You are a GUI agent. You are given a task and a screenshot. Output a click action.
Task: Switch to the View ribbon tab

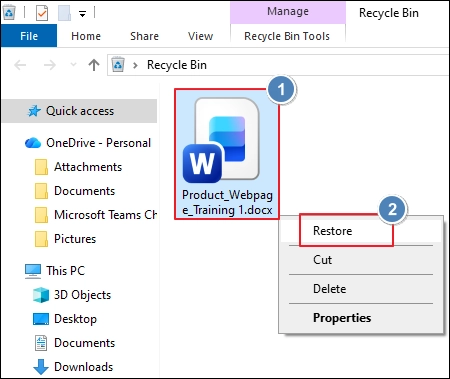pyautogui.click(x=200, y=36)
